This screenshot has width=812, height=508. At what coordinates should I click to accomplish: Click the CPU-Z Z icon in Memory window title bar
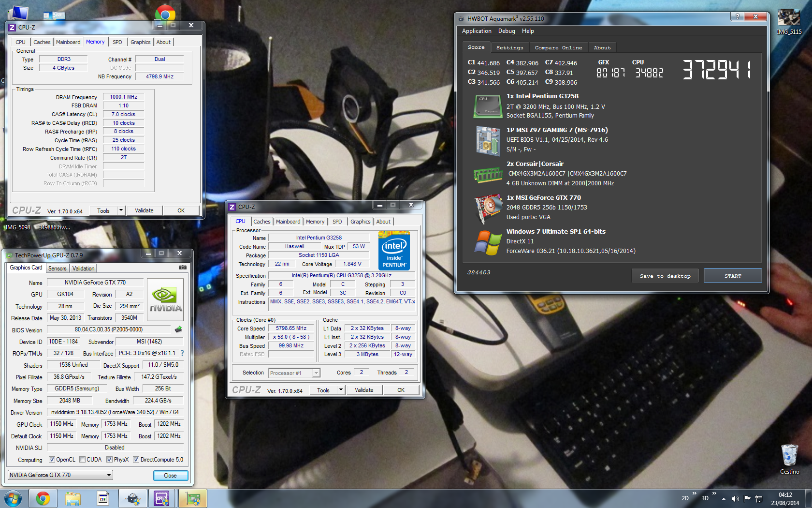[13, 28]
